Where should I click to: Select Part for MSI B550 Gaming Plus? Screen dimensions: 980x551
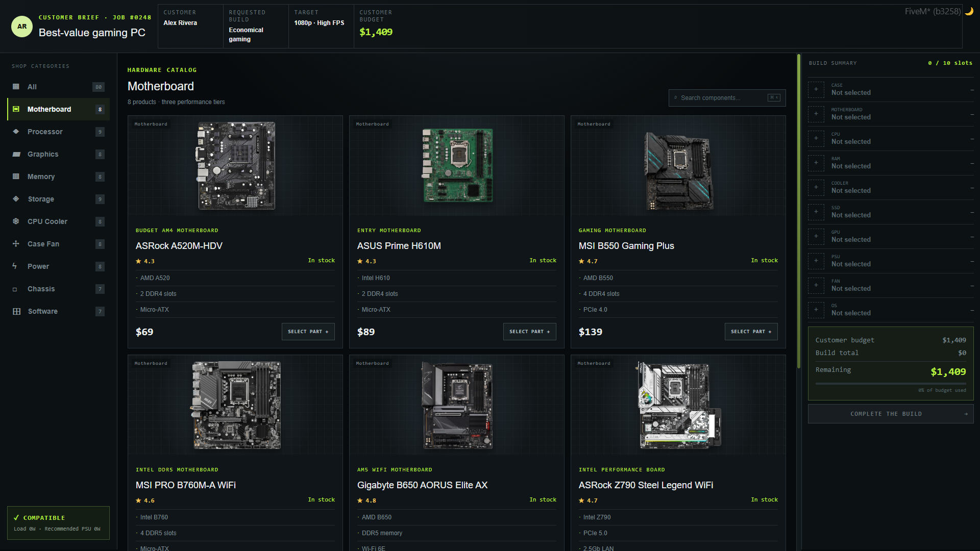point(751,332)
